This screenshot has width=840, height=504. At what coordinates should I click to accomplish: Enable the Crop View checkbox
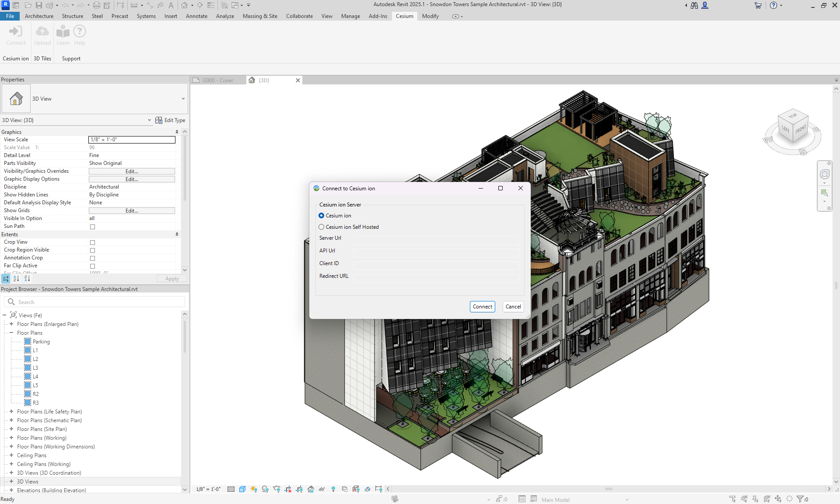[x=92, y=242]
